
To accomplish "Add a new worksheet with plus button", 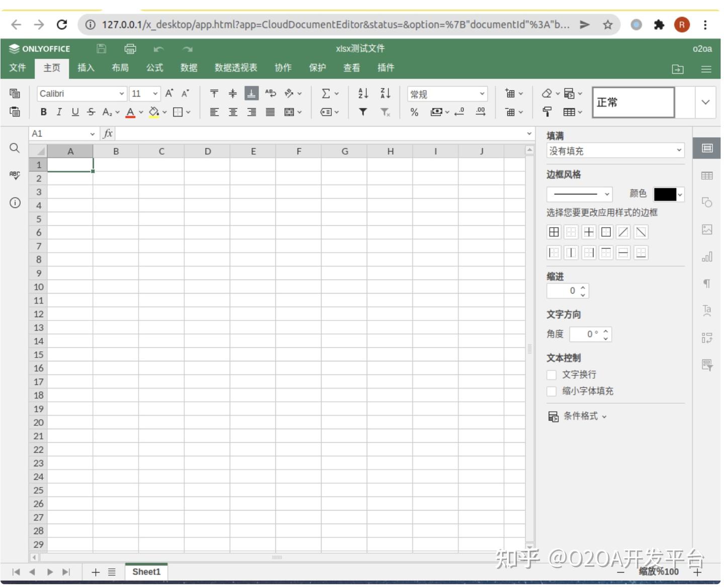I will (96, 571).
